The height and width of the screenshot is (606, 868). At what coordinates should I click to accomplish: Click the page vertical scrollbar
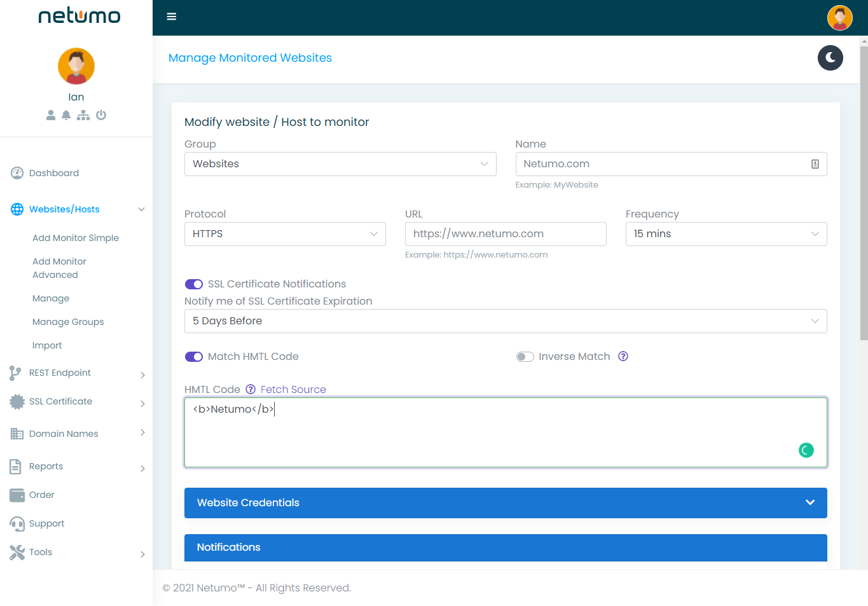pos(864,191)
